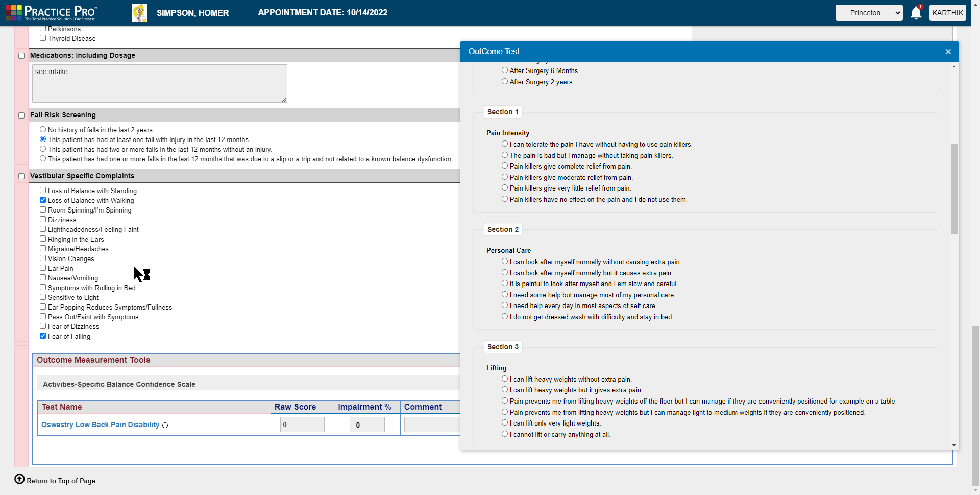980x495 pixels.
Task: Close the OutCome Test dialog
Action: (x=948, y=51)
